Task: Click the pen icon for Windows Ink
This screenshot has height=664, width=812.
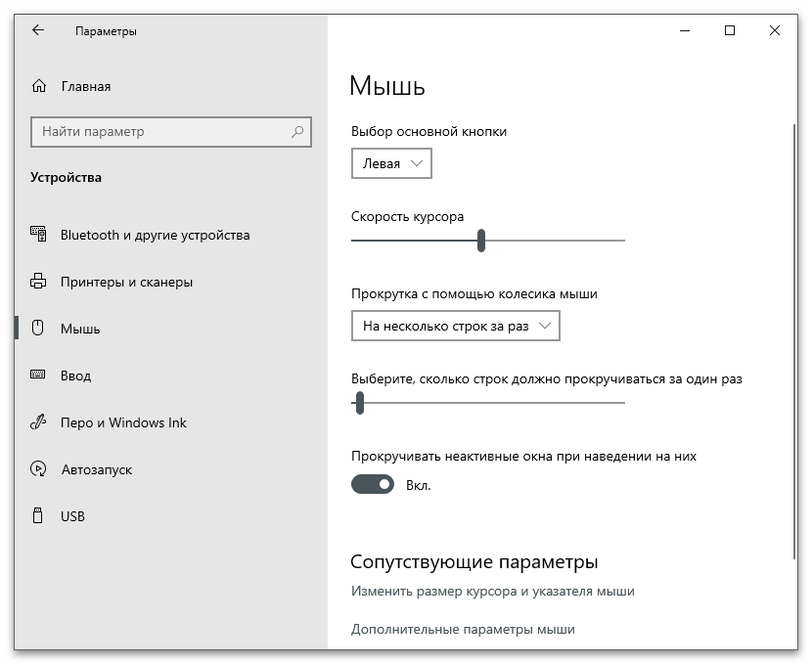Action: pos(38,422)
